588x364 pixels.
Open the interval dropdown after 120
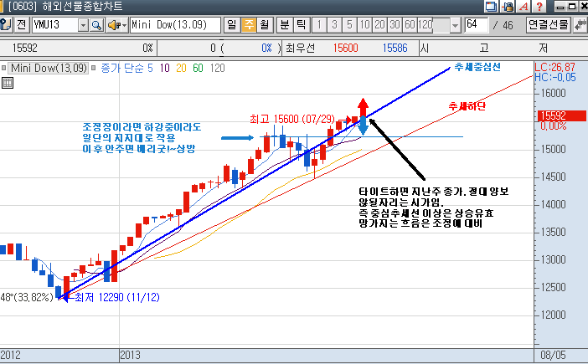[455, 24]
